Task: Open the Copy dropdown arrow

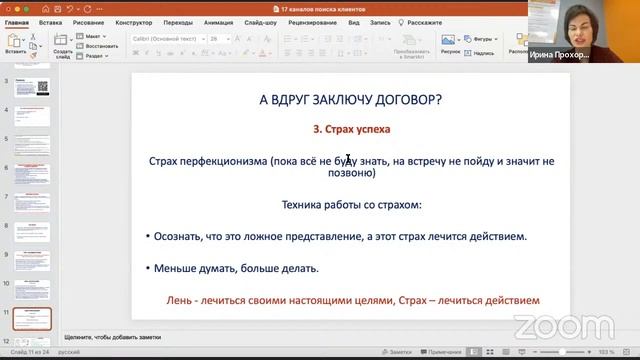Action: (x=40, y=46)
